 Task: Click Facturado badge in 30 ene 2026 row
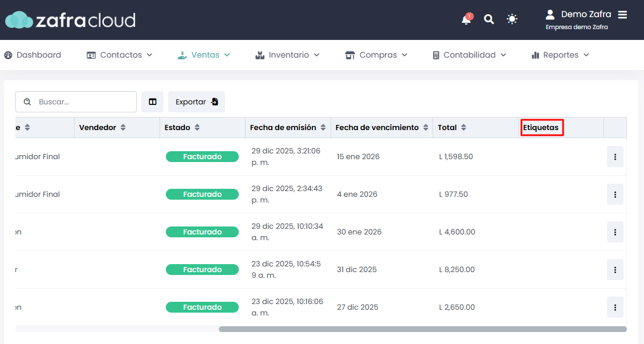[x=202, y=232]
